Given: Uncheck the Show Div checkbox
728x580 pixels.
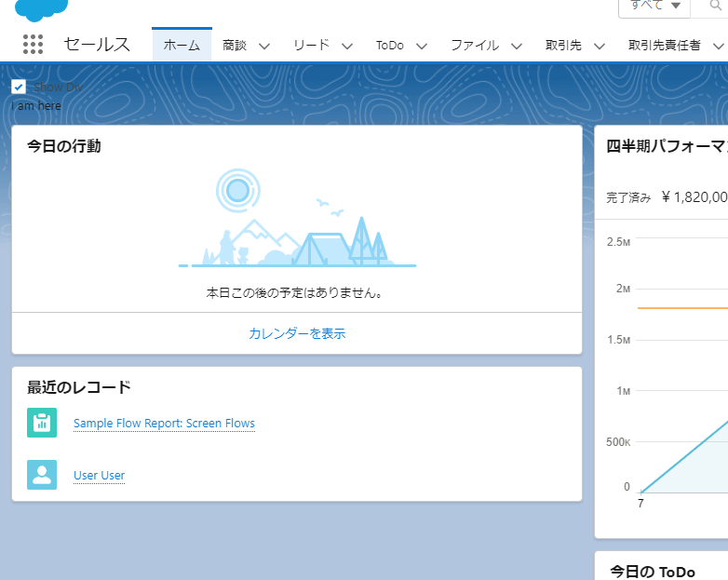Looking at the screenshot, I should [19, 87].
